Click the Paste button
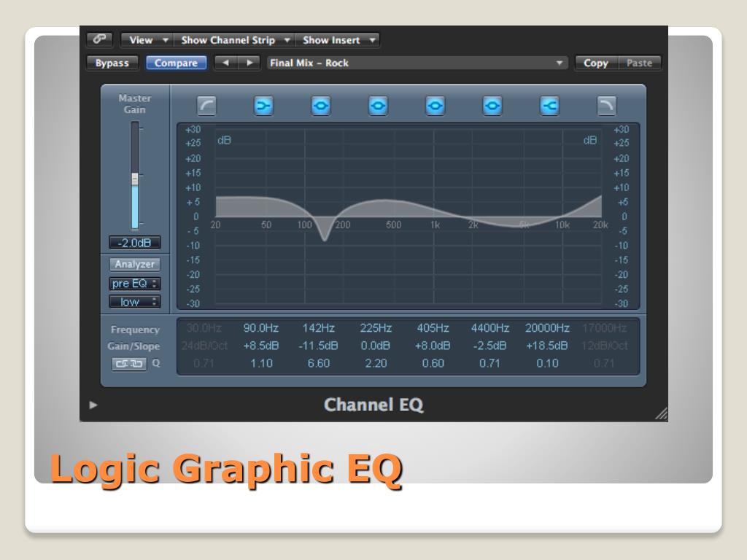747x560 pixels. (639, 63)
